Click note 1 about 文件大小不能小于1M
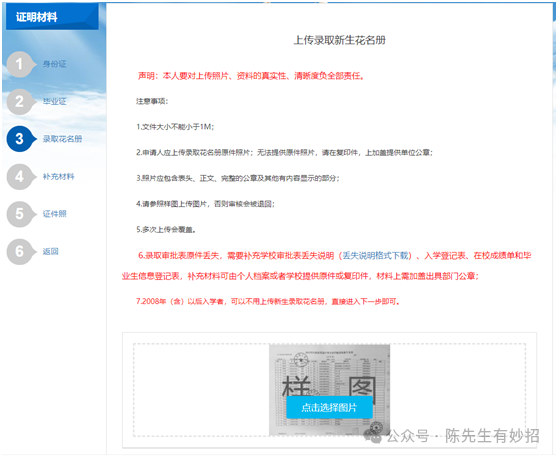This screenshot has height=458, width=558. [x=175, y=127]
